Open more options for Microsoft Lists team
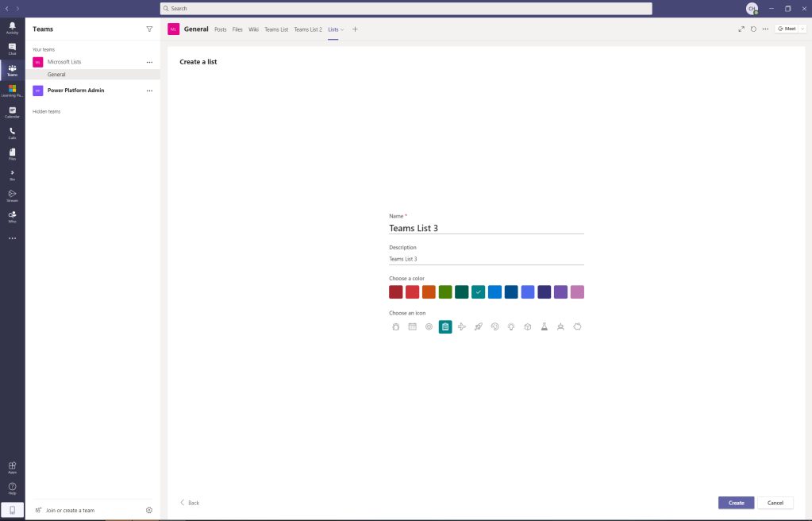This screenshot has height=521, width=812. click(149, 62)
